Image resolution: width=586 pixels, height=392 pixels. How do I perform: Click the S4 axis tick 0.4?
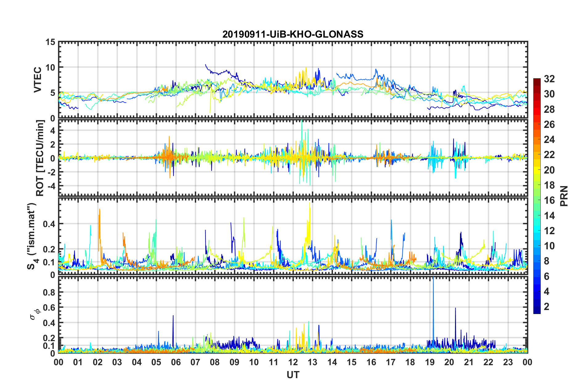pos(49,224)
